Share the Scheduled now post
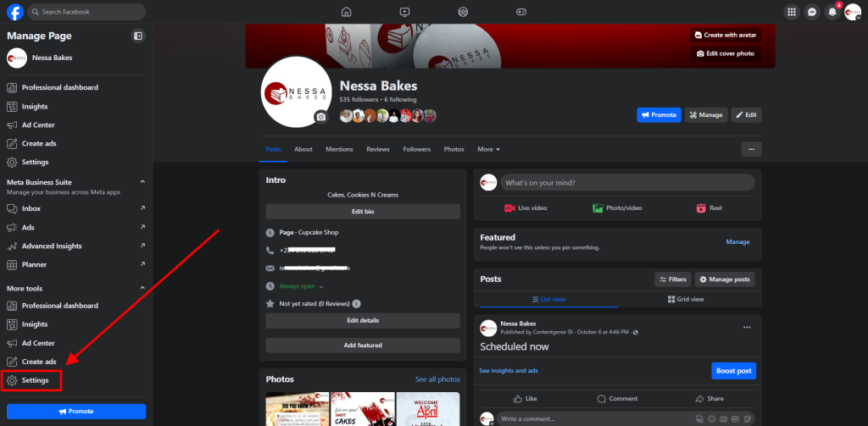Image resolution: width=868 pixels, height=426 pixels. [709, 398]
